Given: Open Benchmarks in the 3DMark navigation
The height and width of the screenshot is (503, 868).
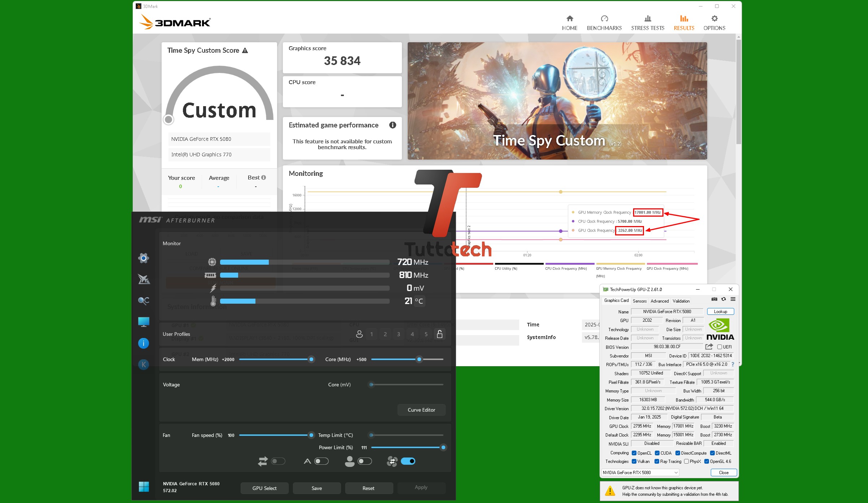Looking at the screenshot, I should click(604, 22).
